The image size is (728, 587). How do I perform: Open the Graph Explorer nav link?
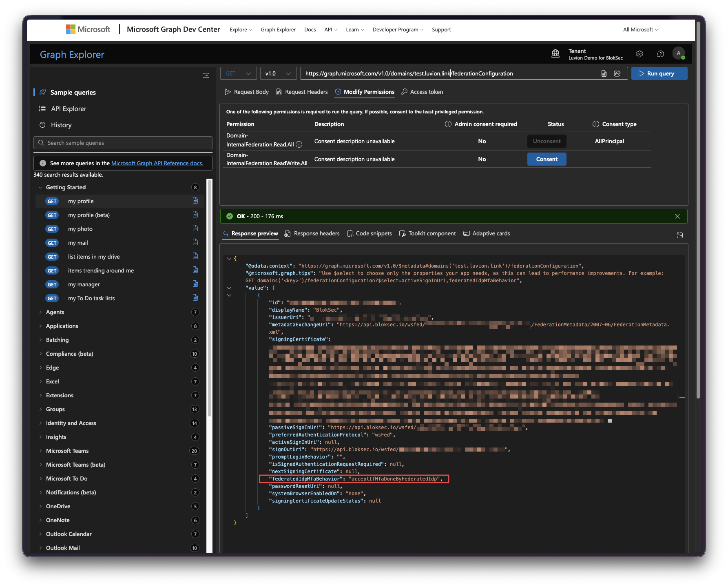pos(278,29)
